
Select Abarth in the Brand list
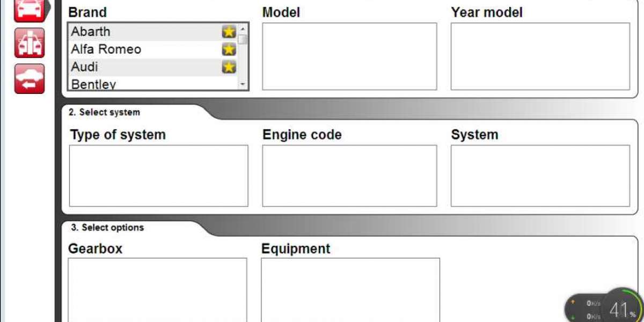pyautogui.click(x=152, y=32)
